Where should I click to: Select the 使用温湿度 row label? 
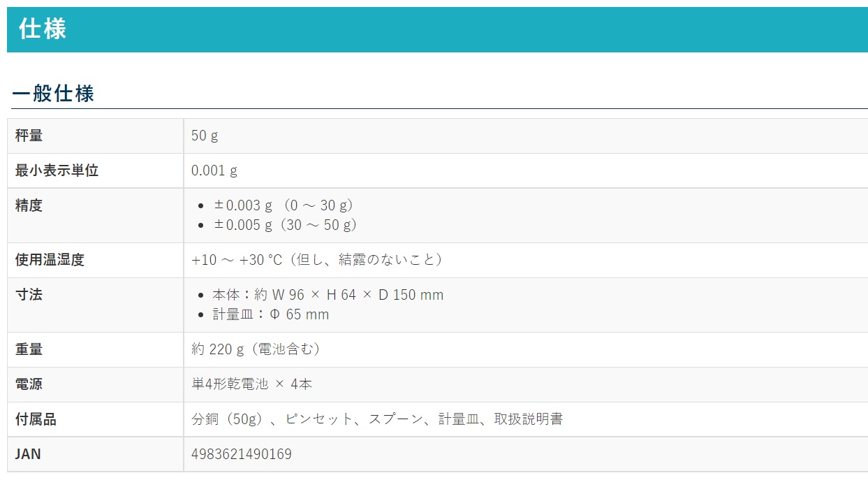50,260
